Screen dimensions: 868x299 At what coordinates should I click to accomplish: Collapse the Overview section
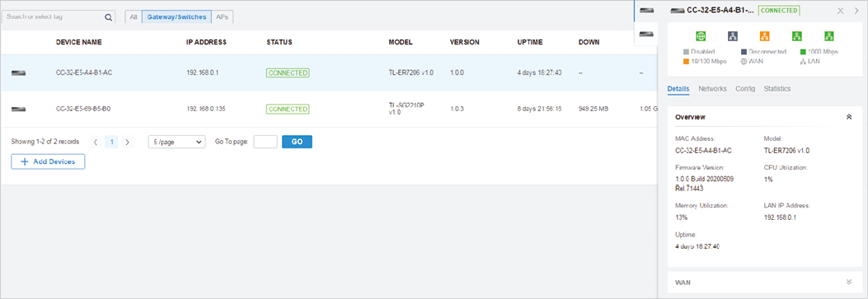pyautogui.click(x=849, y=117)
